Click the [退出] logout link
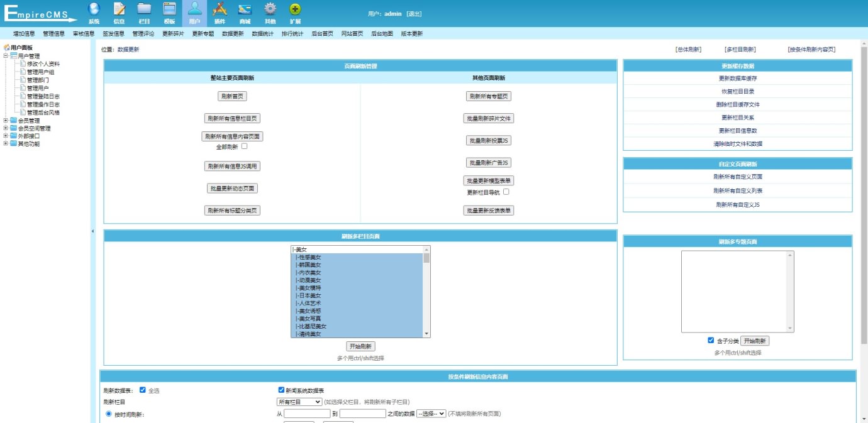Screen dimensions: 868x423 414,14
